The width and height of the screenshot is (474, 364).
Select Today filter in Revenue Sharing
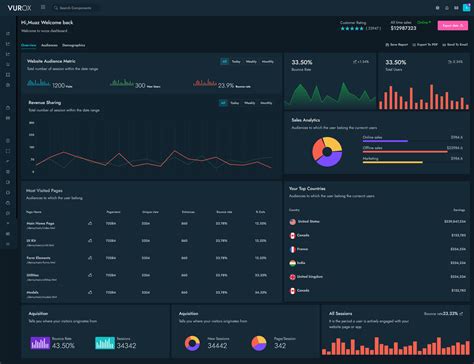pos(235,103)
